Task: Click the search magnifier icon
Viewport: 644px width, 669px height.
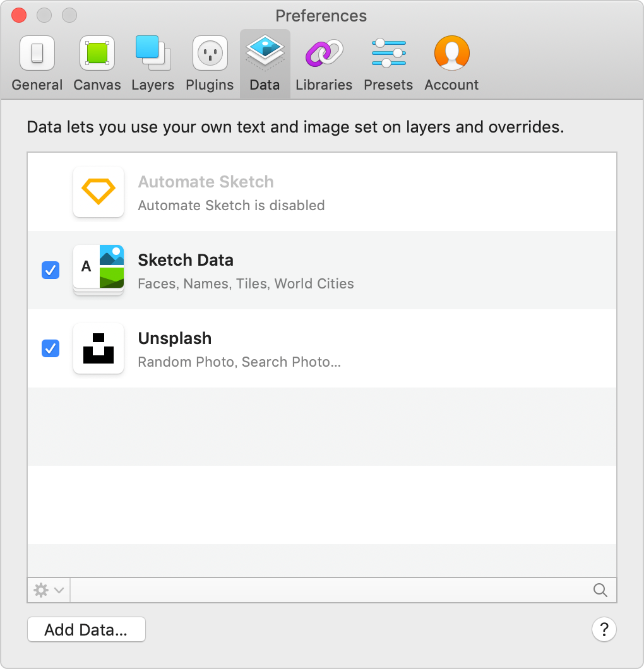Action: [600, 590]
